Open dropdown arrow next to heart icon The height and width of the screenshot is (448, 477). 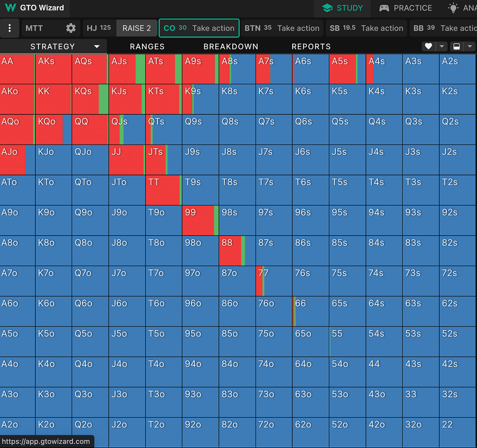(x=442, y=47)
